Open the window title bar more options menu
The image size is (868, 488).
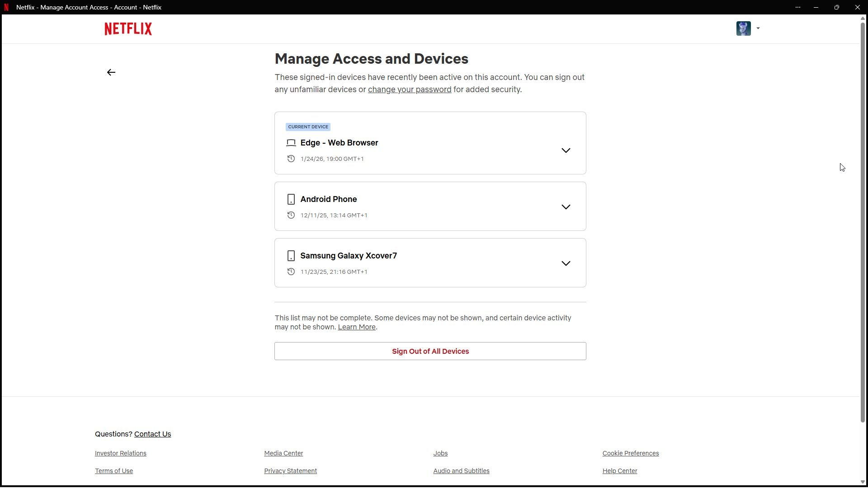coord(798,7)
